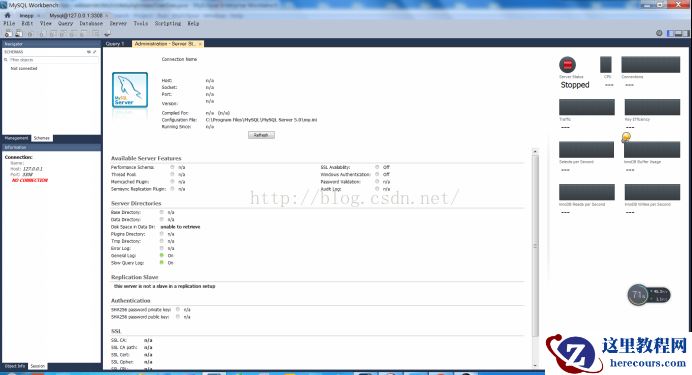Click the Not connected text in schemas
This screenshot has width=692, height=375.
(24, 68)
